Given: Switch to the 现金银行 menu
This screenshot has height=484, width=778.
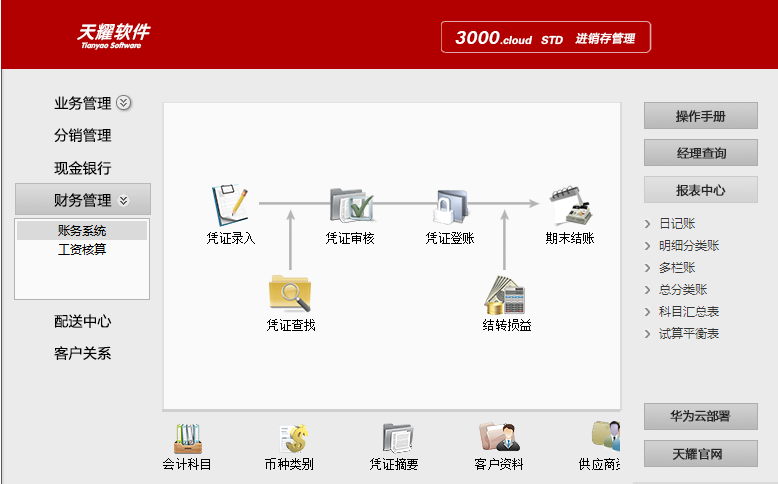Looking at the screenshot, I should pyautogui.click(x=82, y=168).
